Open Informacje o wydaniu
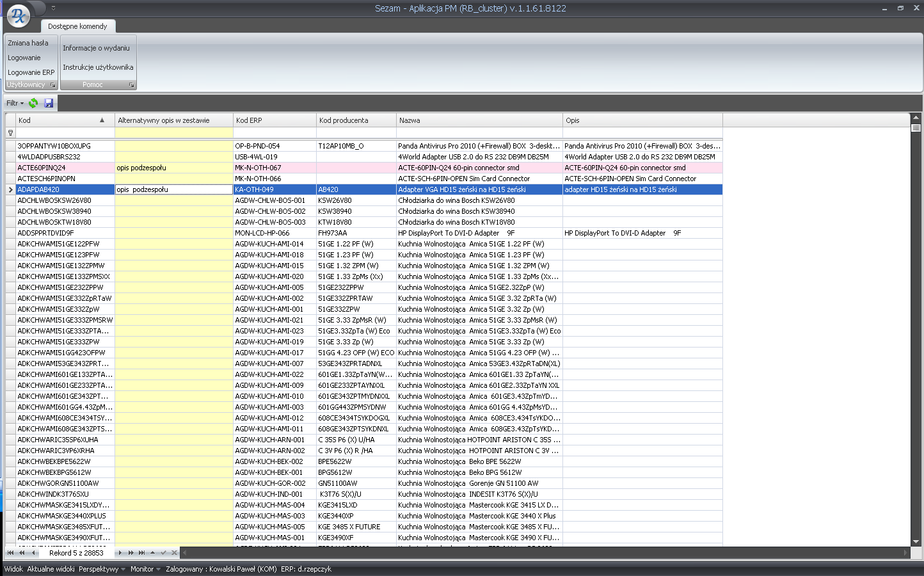The width and height of the screenshot is (924, 576). [x=96, y=48]
